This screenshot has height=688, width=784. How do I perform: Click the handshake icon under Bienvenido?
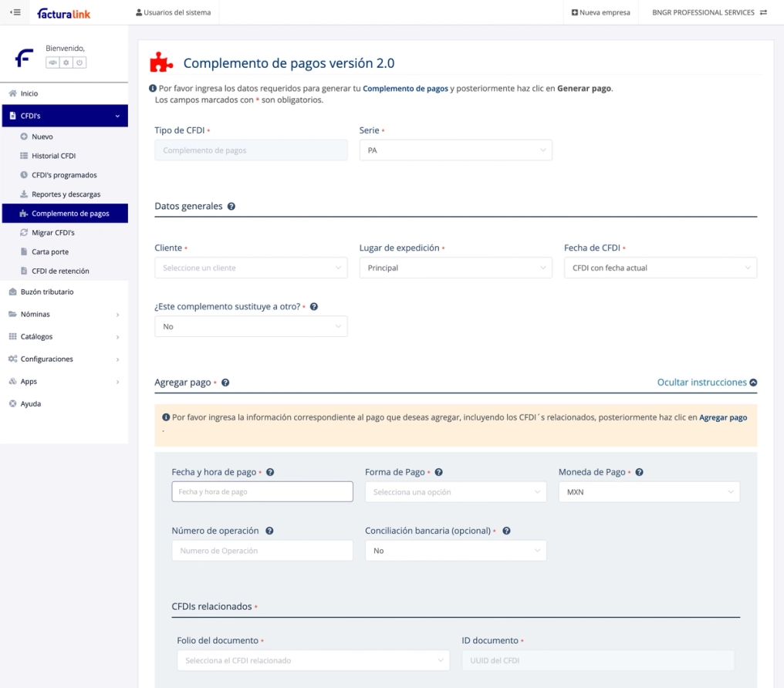(52, 62)
